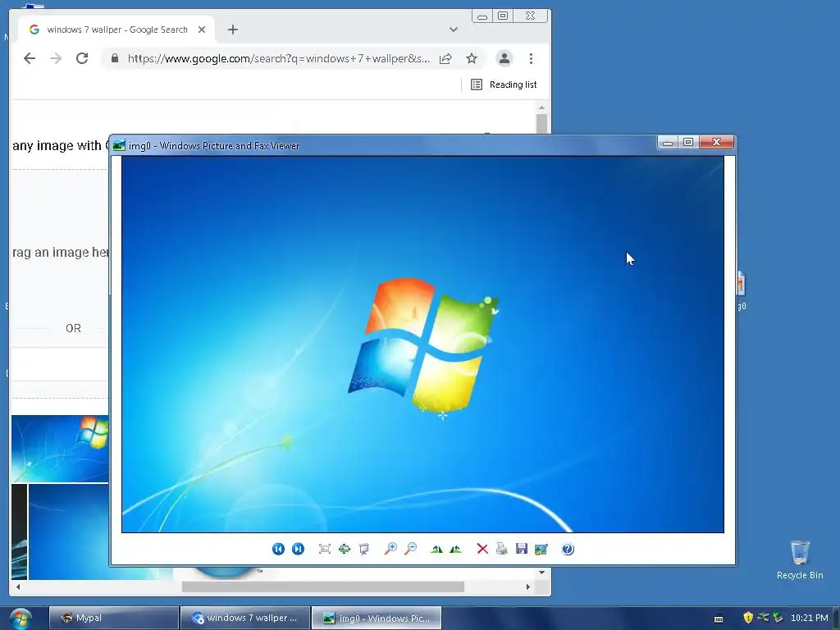Click the Best Fit icon in viewer toolbar
Screen dimensions: 840x630
[325, 549]
